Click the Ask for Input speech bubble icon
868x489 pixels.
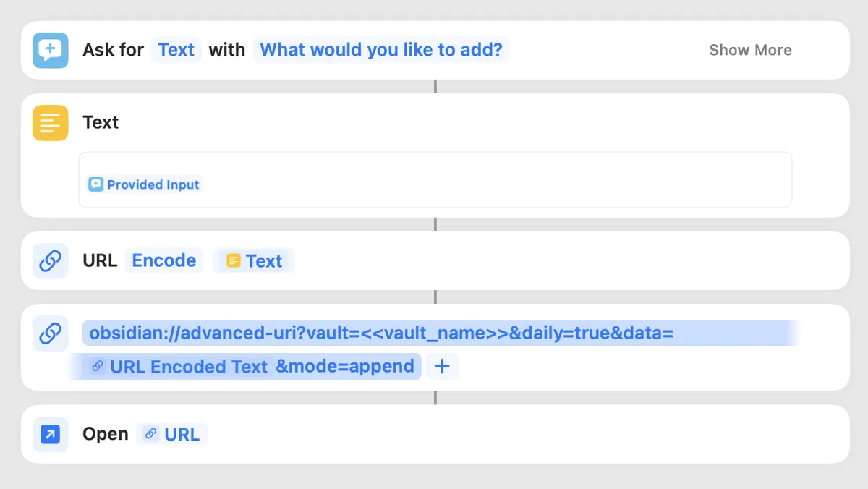pyautogui.click(x=50, y=50)
